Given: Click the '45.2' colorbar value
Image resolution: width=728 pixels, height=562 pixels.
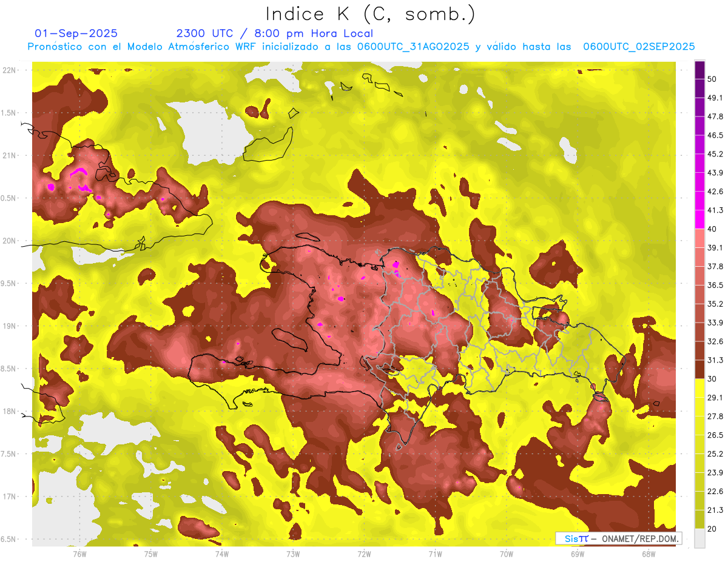Looking at the screenshot, I should point(715,154).
